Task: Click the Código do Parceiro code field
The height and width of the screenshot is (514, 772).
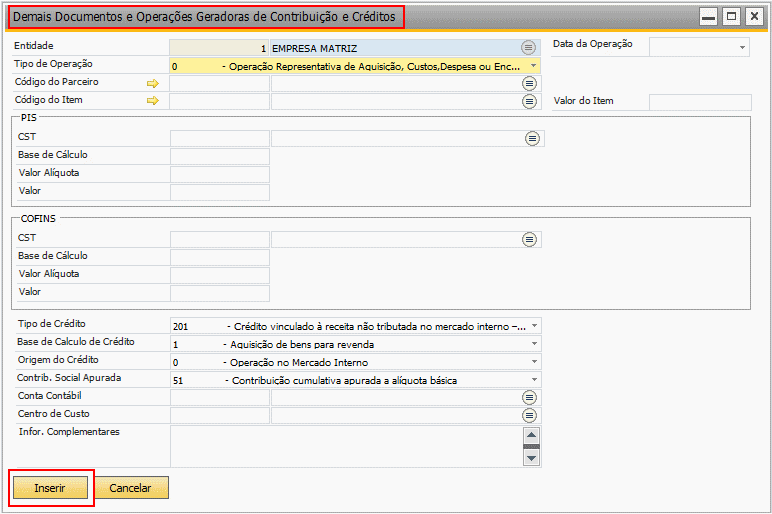Action: tap(220, 83)
